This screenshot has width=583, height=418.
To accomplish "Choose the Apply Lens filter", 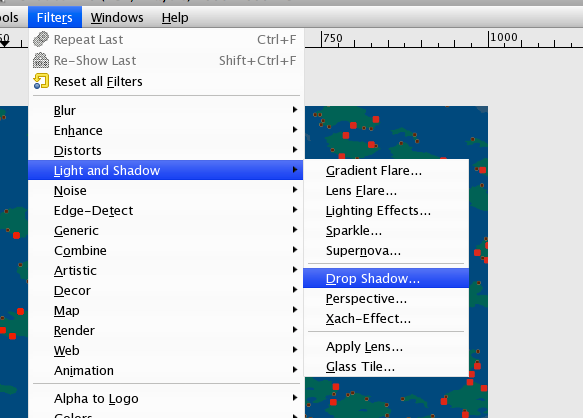I will [x=386, y=347].
